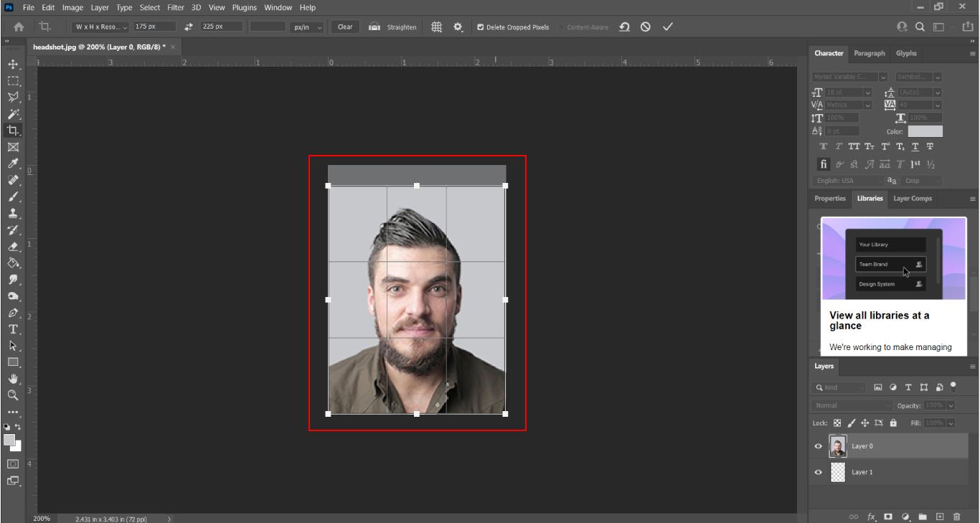Hide Layer 0 using eye icon

click(818, 446)
